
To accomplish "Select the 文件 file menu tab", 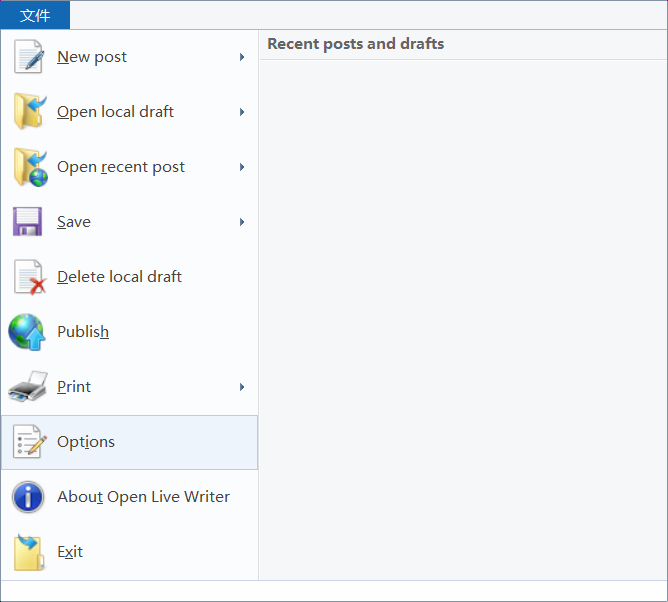I will 35,15.
